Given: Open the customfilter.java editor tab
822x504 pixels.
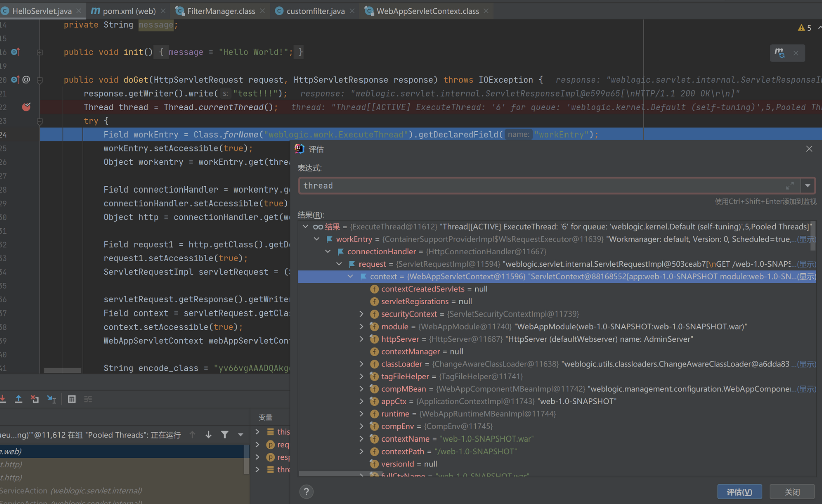Looking at the screenshot, I should coord(315,11).
